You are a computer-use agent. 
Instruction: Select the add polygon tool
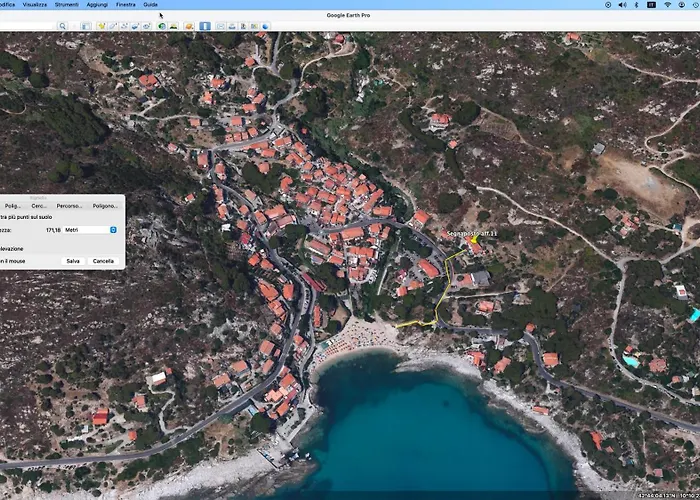coord(113,25)
